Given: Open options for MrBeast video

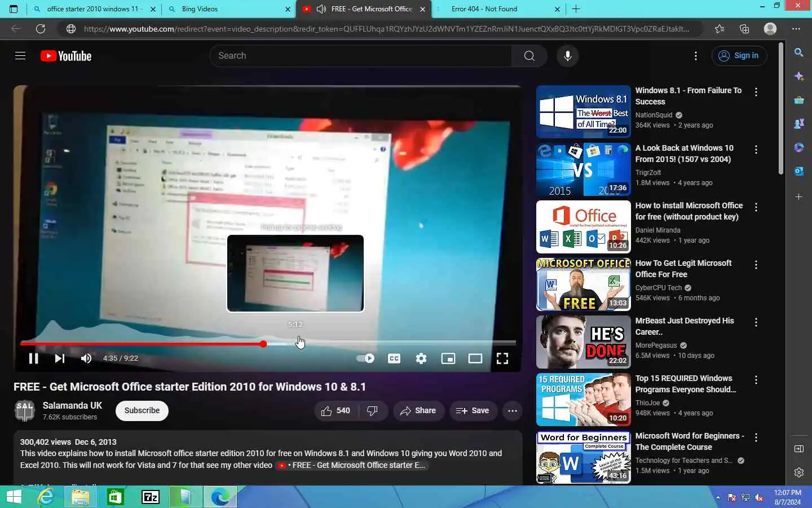Looking at the screenshot, I should pos(756,322).
